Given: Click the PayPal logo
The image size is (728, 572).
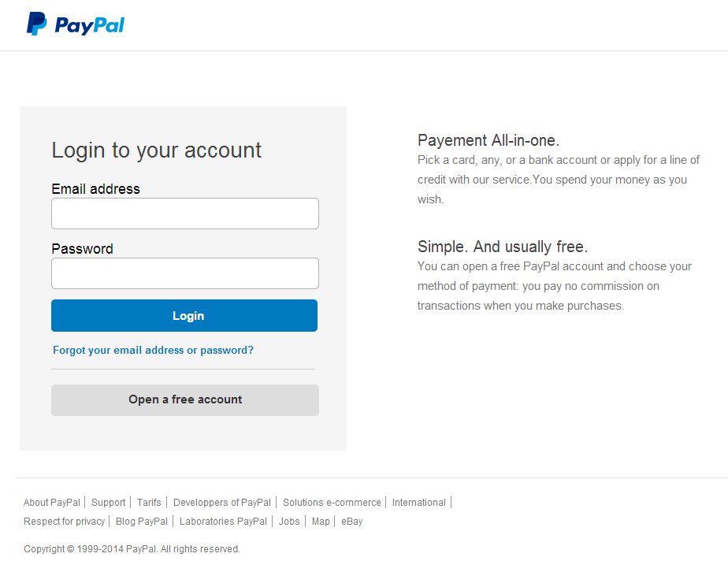Looking at the screenshot, I should point(76,24).
